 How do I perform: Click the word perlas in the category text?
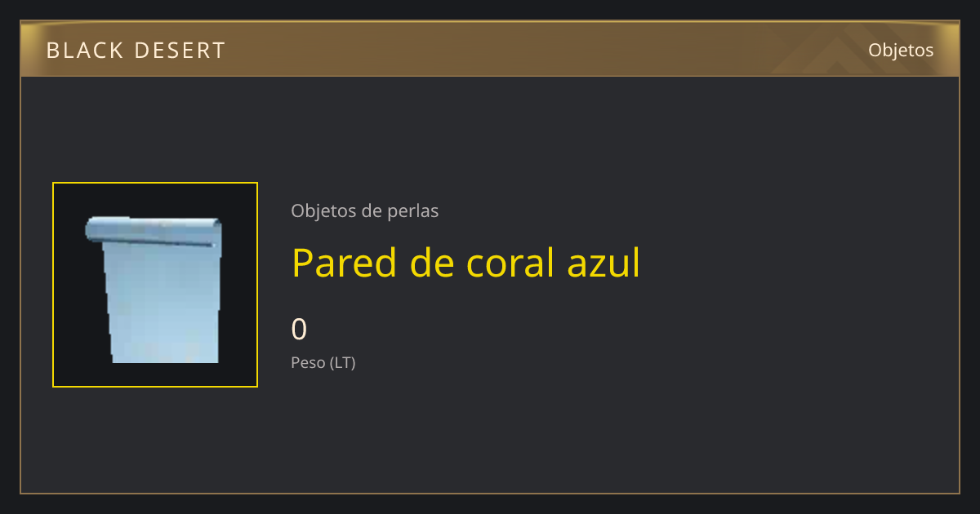tap(412, 211)
